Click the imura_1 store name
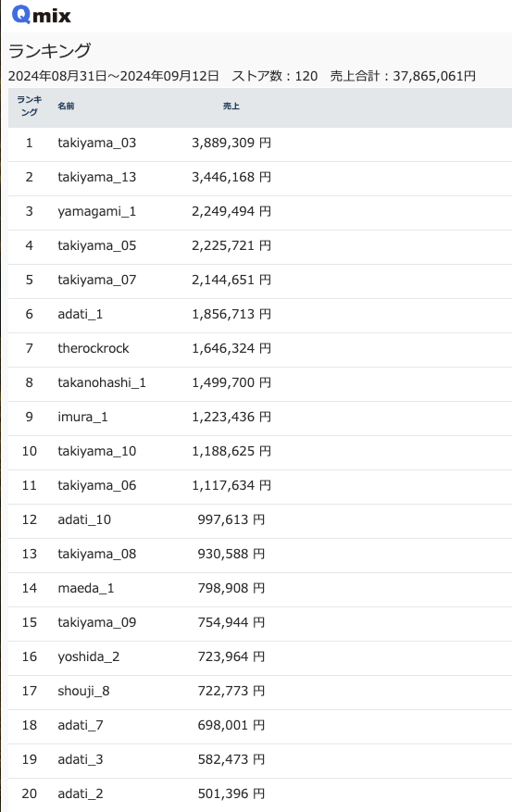 click(x=82, y=417)
